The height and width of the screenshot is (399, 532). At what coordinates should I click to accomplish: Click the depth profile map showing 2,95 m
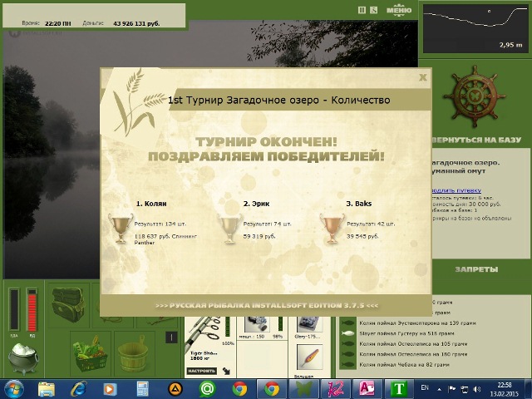click(x=475, y=28)
